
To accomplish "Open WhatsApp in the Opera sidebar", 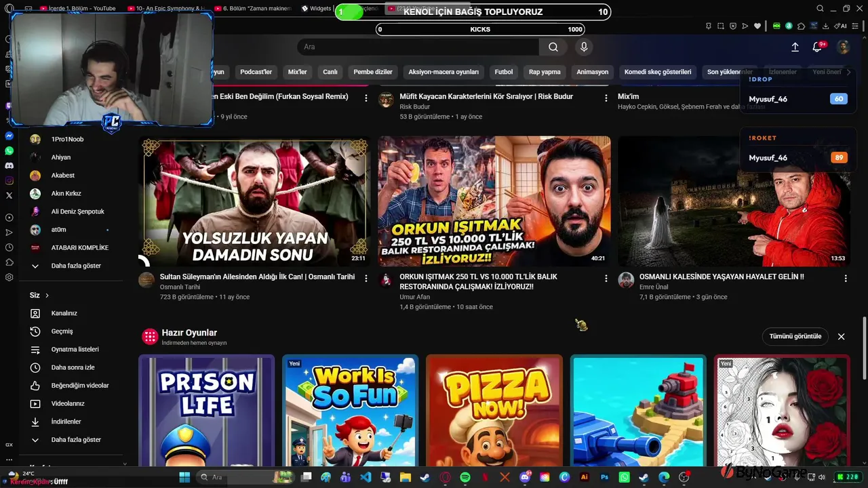I will point(9,150).
